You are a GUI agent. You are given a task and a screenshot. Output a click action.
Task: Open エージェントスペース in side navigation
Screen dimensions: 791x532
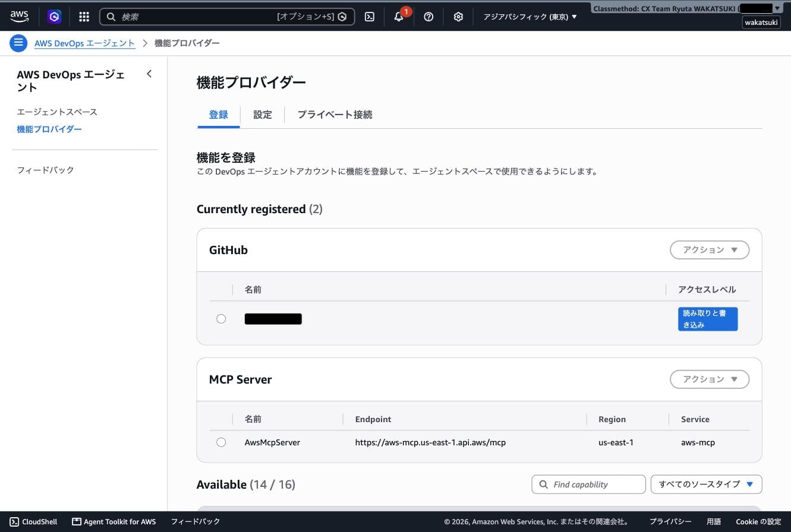(57, 112)
